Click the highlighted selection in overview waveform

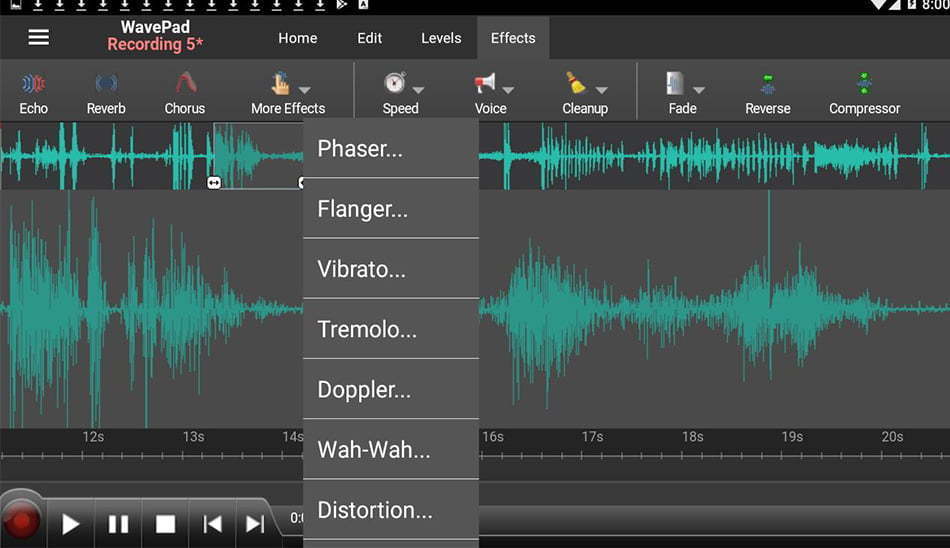tap(258, 156)
